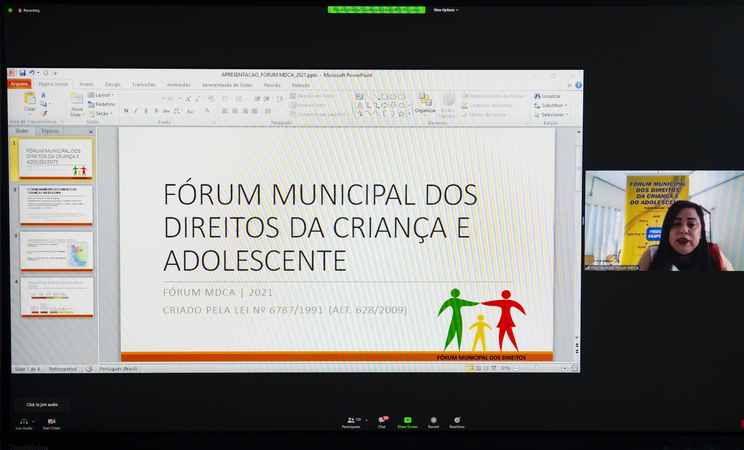Image resolution: width=744 pixels, height=450 pixels.
Task: Open the Seção dropdown
Action: tap(100, 113)
